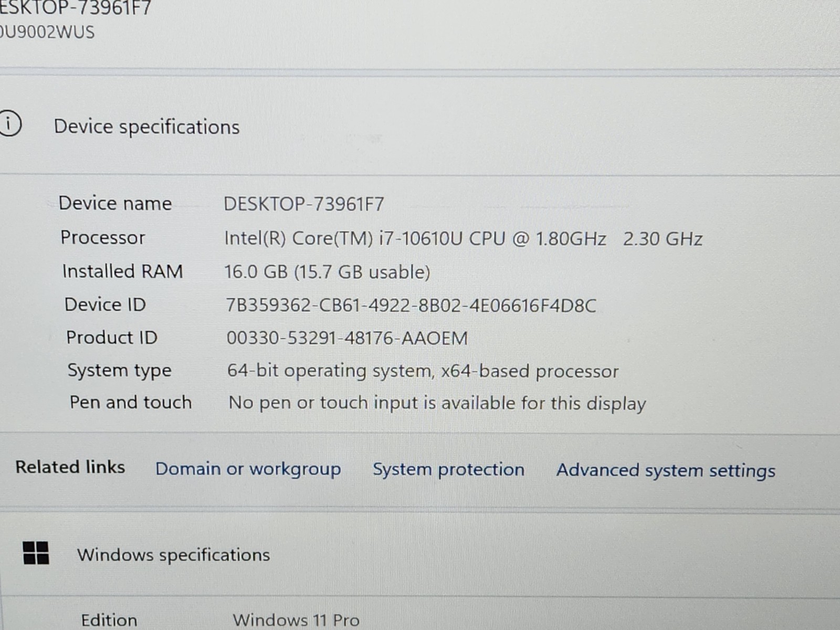Select the installed RAM value 16.0 GB
The height and width of the screenshot is (630, 840).
click(x=327, y=272)
